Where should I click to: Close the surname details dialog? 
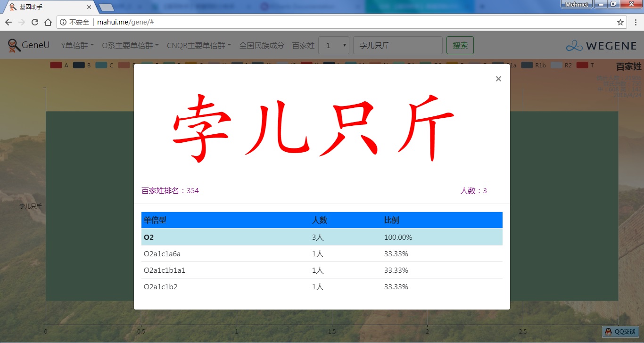(x=498, y=79)
